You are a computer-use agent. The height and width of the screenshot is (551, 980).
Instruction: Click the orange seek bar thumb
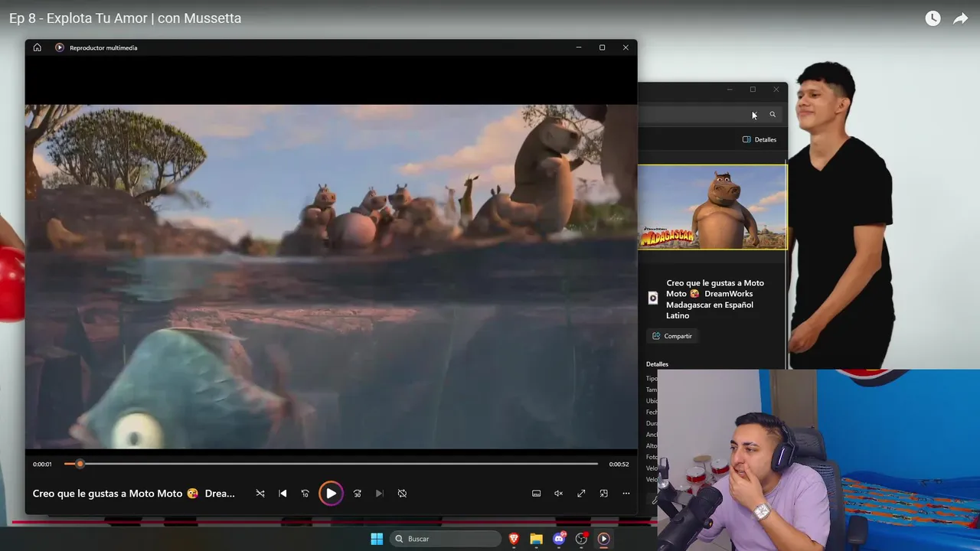point(80,464)
